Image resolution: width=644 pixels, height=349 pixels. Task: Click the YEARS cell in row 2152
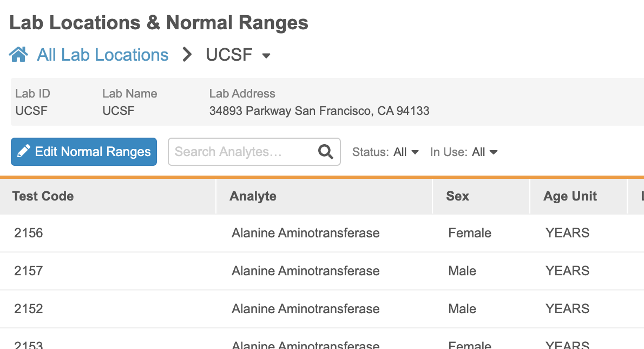tap(567, 309)
